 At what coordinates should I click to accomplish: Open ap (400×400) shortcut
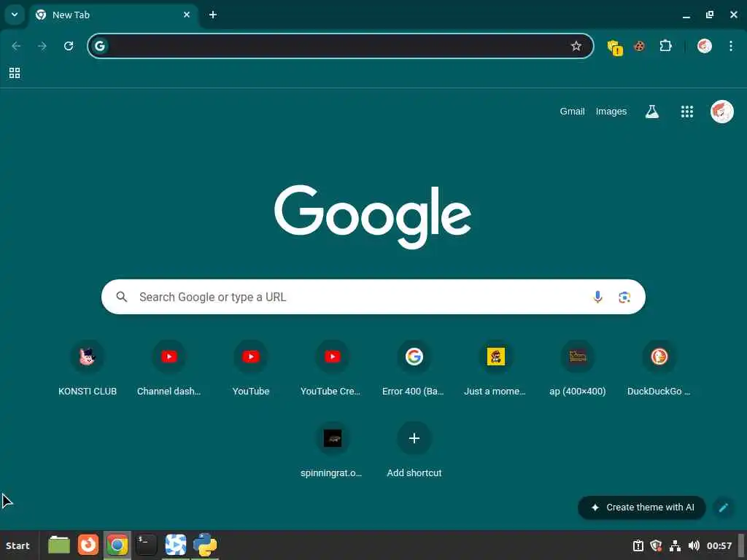pos(578,368)
